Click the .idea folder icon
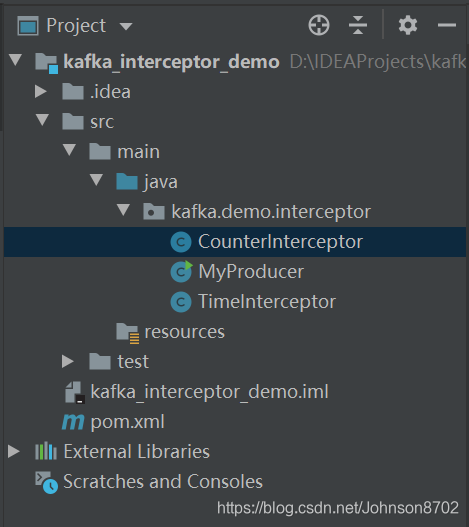The image size is (469, 527). coord(73,92)
